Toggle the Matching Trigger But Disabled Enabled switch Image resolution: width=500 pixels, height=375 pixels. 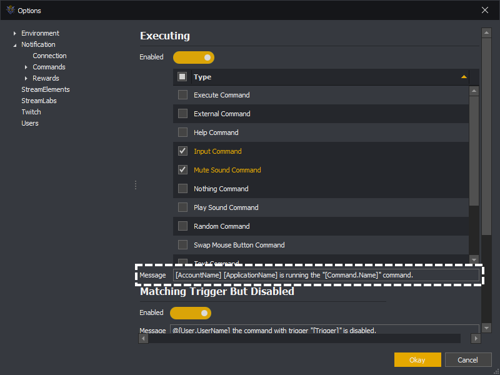(x=191, y=313)
